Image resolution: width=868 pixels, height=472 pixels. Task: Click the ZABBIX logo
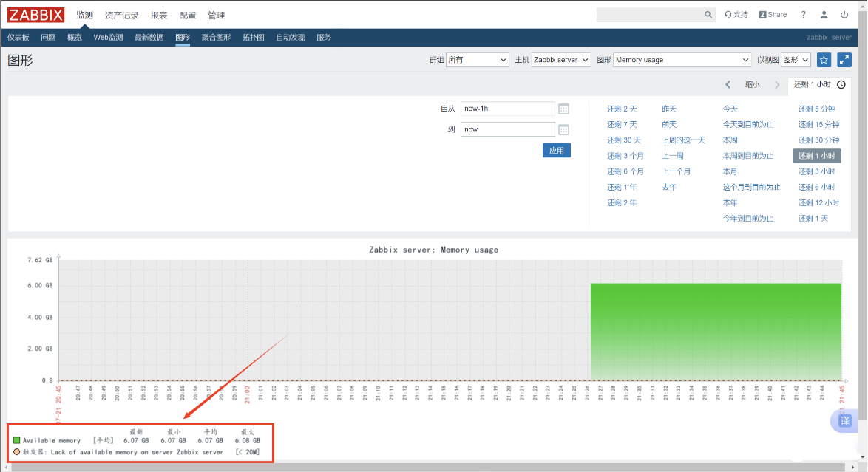[x=36, y=15]
